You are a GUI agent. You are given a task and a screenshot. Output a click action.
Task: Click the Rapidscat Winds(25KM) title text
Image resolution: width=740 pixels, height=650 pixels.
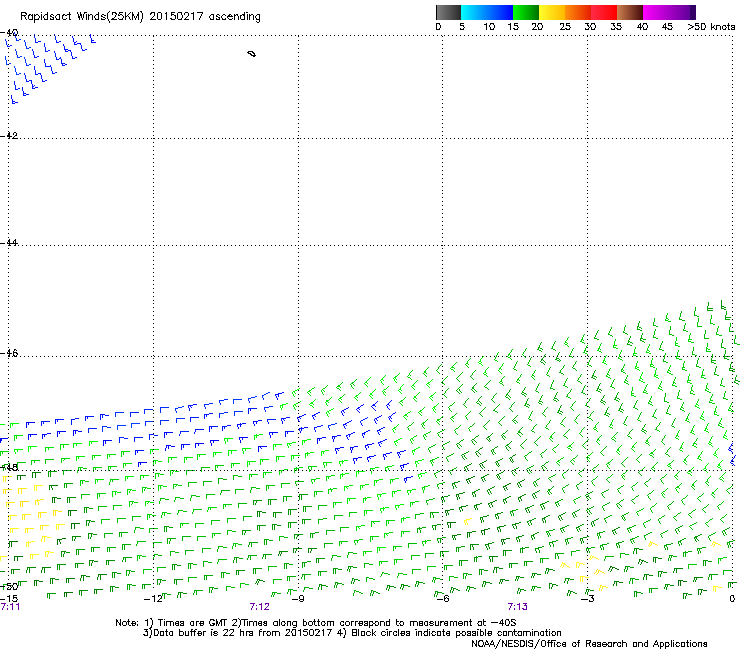(140, 17)
